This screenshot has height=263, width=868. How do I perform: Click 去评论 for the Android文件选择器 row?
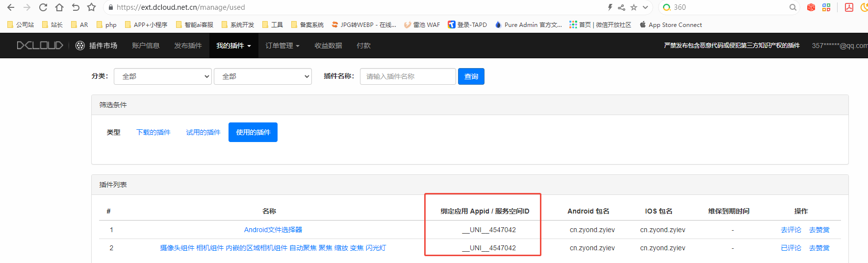pyautogui.click(x=791, y=230)
